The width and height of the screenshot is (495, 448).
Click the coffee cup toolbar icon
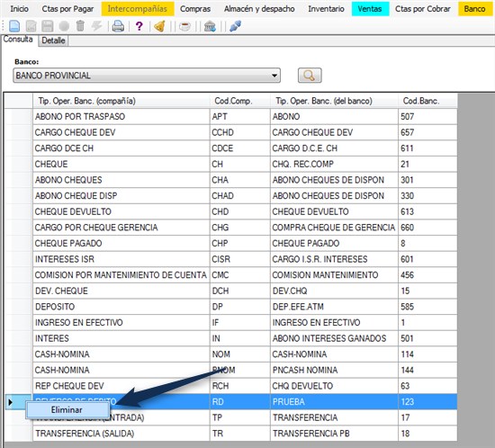185,26
